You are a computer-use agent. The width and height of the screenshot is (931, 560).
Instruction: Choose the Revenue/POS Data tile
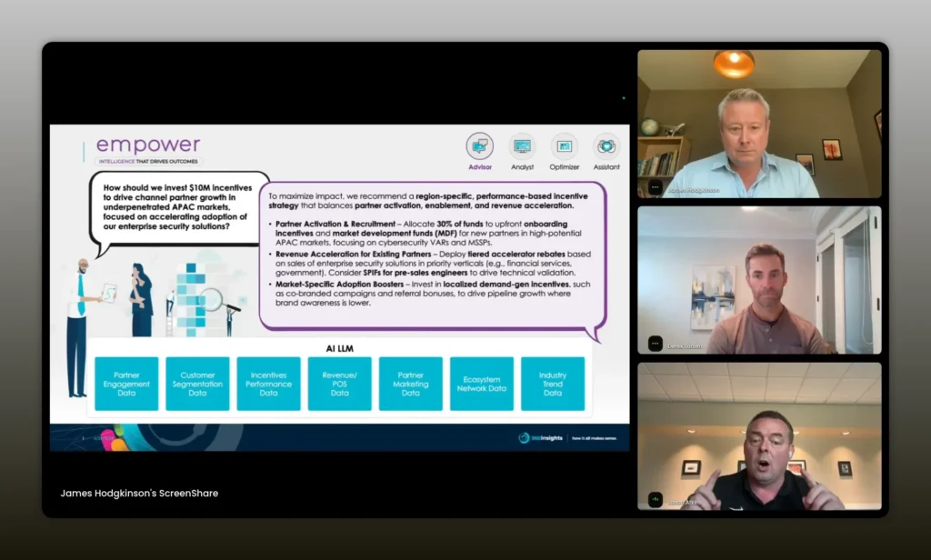coord(339,384)
